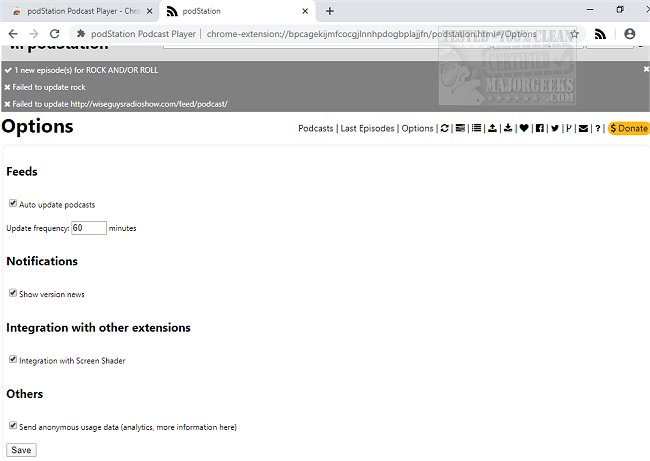
Task: Open the playlist list icon
Action: (x=476, y=129)
